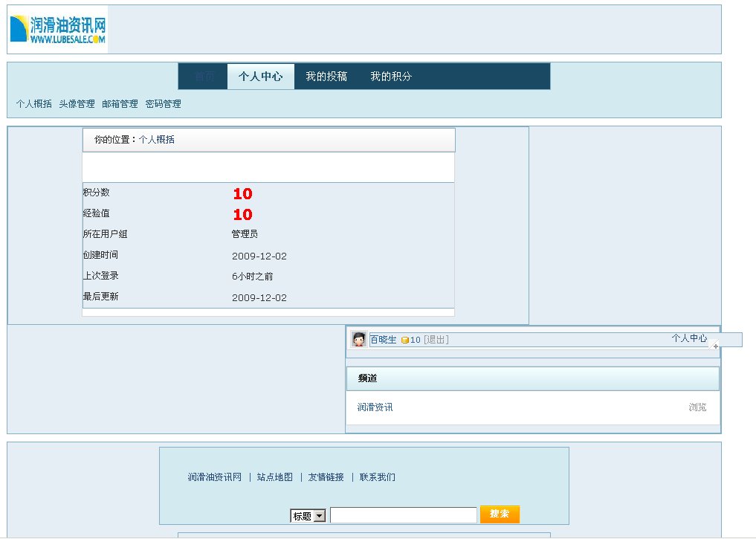Viewport: 756px width, 539px height.
Task: Click the 积分数 row label
Action: tap(97, 192)
